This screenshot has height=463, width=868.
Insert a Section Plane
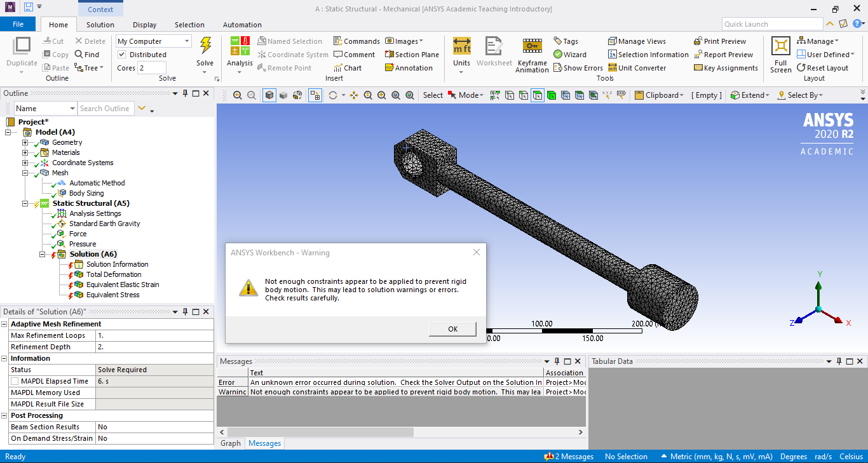412,55
